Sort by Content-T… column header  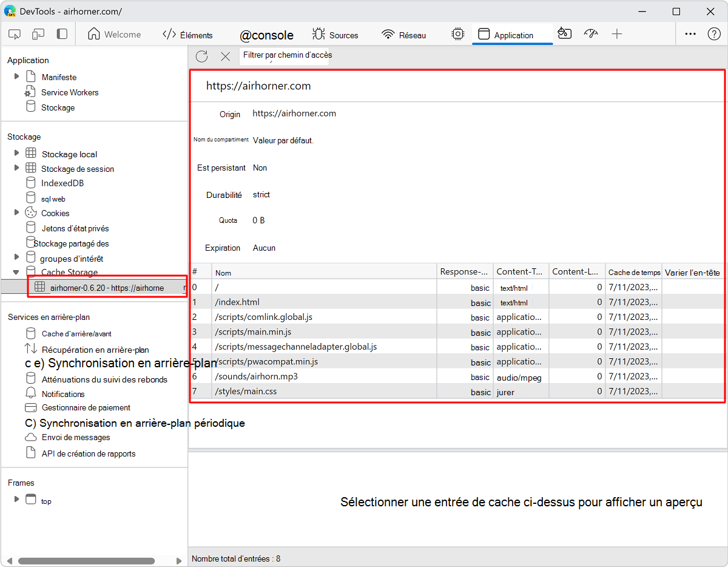click(x=521, y=271)
